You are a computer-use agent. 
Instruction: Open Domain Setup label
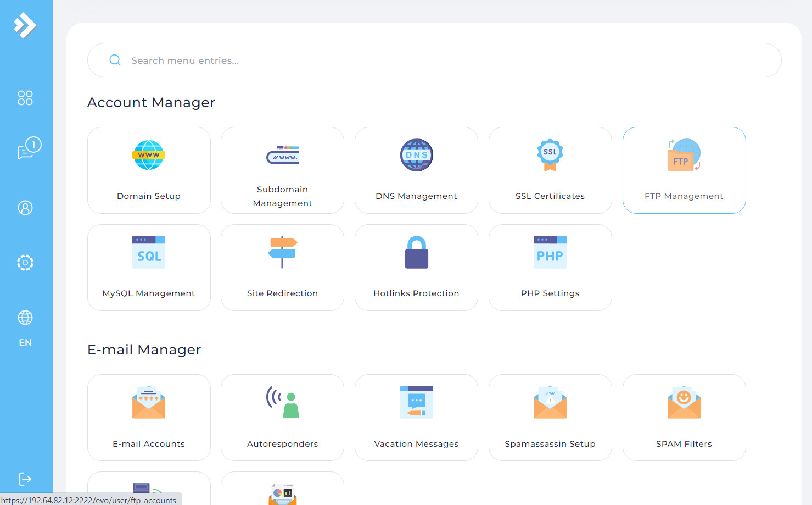coord(149,196)
